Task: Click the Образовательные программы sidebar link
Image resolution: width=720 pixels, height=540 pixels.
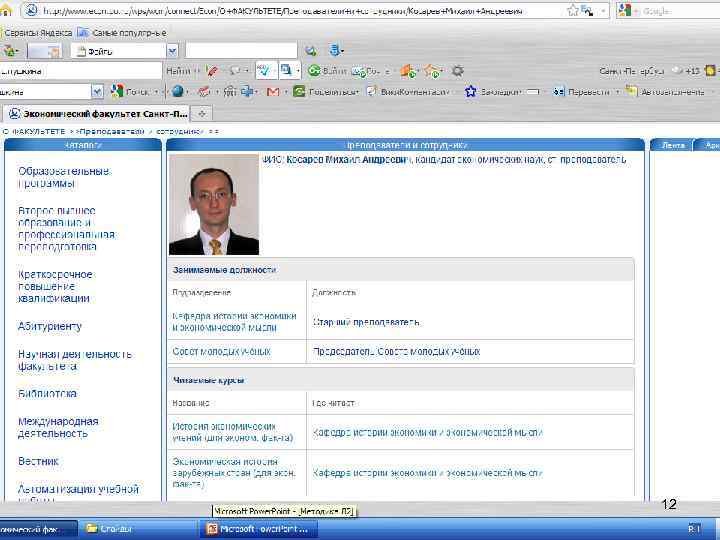Action: pos(64,177)
